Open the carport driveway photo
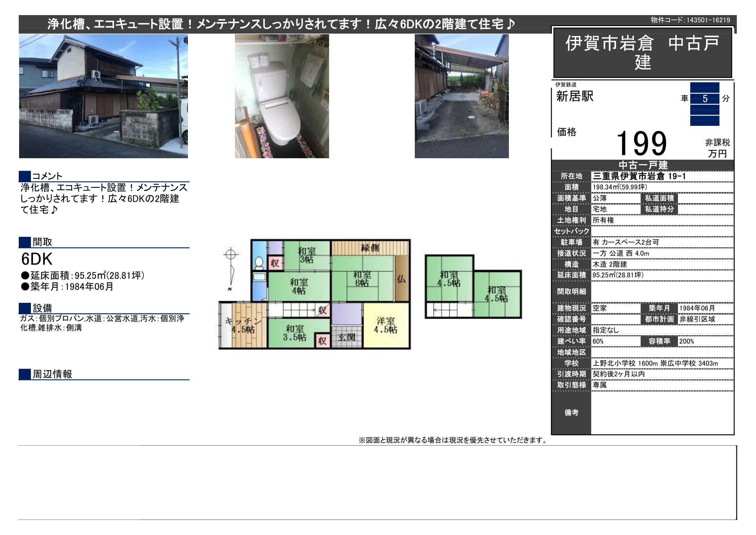The image size is (756, 535). [462, 96]
